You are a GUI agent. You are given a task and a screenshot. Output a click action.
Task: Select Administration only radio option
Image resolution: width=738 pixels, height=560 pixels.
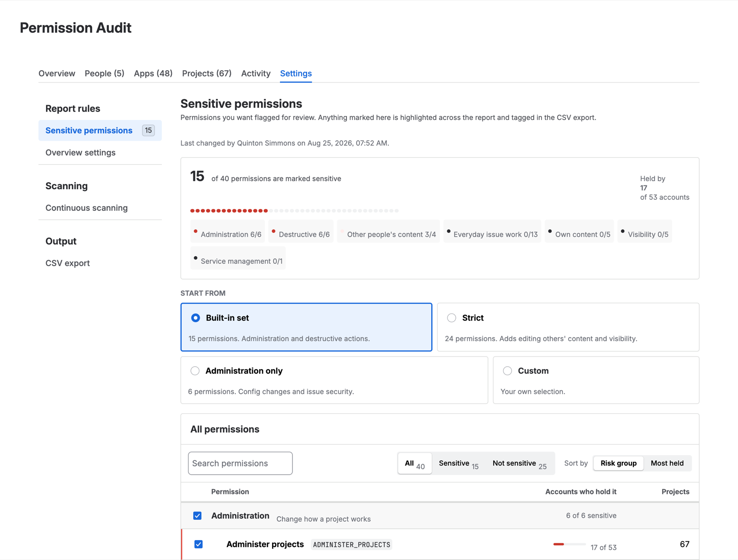click(x=195, y=371)
